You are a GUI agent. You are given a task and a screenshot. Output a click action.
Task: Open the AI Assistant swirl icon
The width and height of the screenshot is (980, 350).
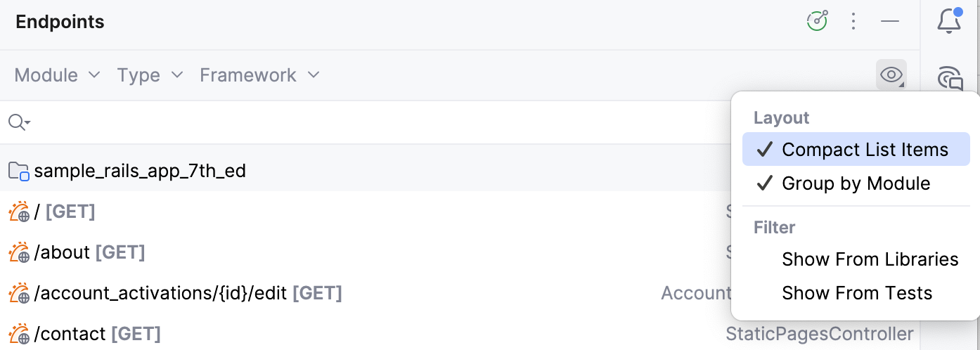[x=950, y=77]
